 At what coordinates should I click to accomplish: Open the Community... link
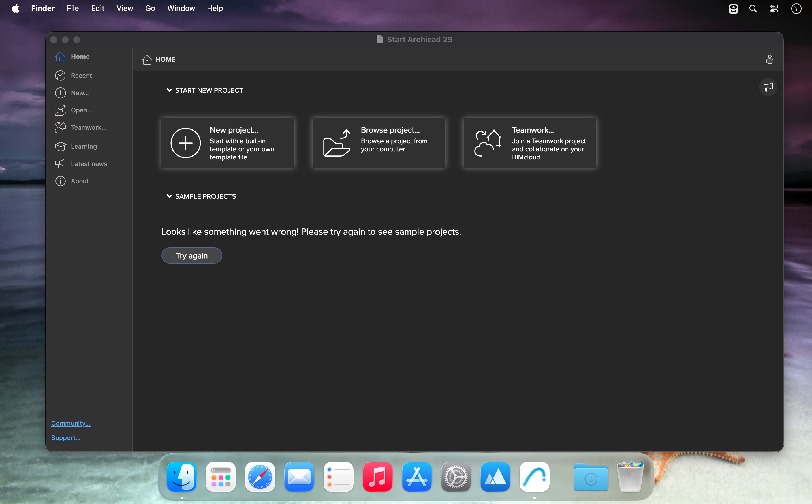(71, 423)
